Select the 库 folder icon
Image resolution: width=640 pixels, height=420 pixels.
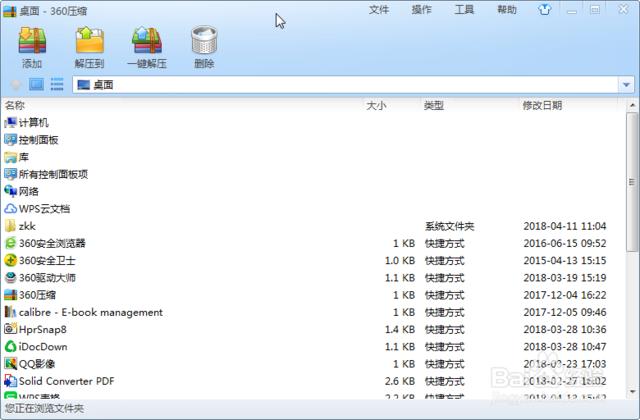[x=10, y=157]
